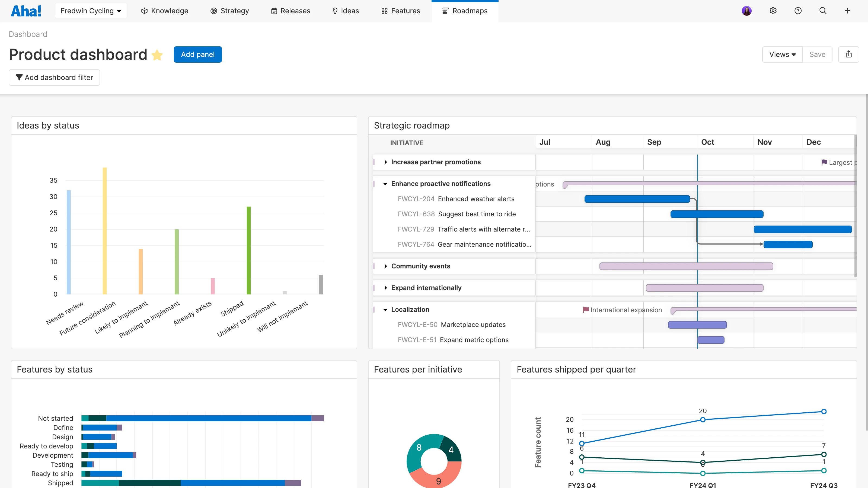The width and height of the screenshot is (868, 488).
Task: Open the settings gear icon
Action: coord(773,11)
